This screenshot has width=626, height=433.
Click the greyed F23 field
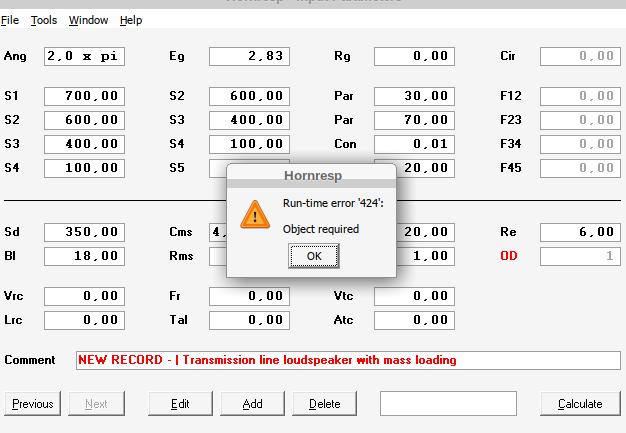[x=580, y=120]
